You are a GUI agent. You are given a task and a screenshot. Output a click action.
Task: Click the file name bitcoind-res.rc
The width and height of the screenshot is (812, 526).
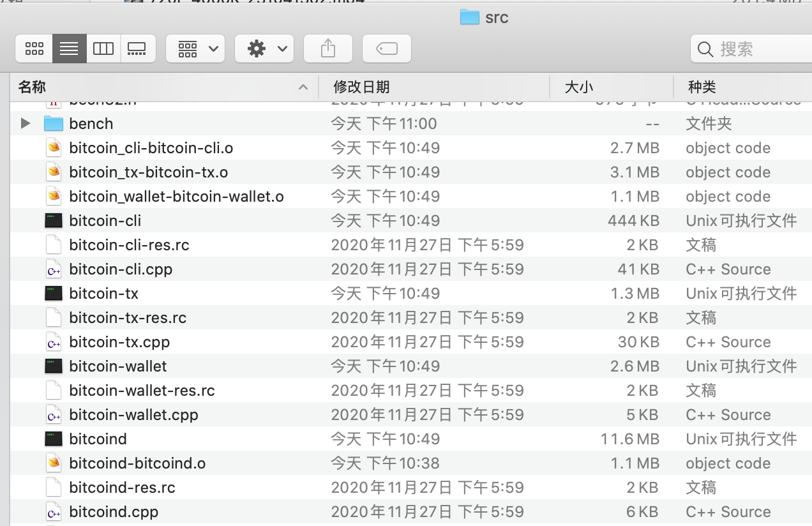122,488
